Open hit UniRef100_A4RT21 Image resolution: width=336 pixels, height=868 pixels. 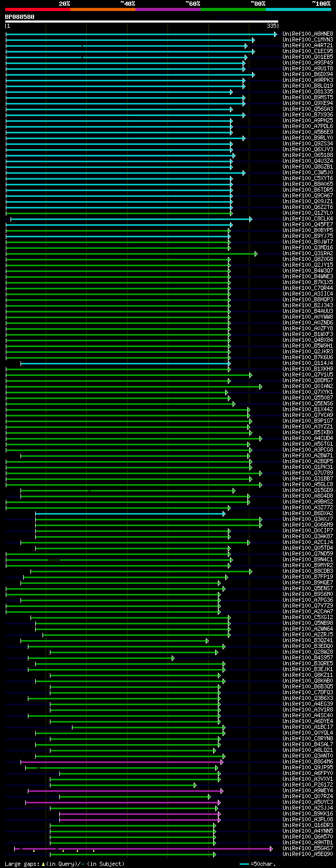[308, 45]
